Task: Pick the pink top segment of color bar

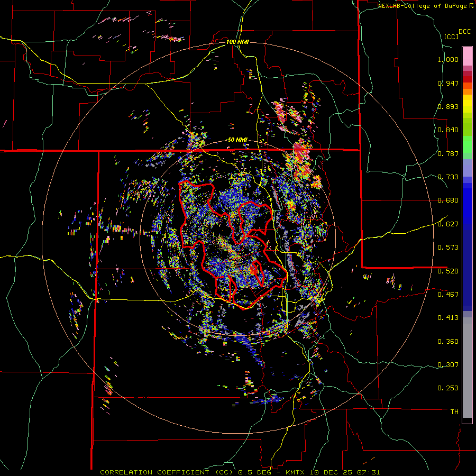Action: [x=467, y=56]
